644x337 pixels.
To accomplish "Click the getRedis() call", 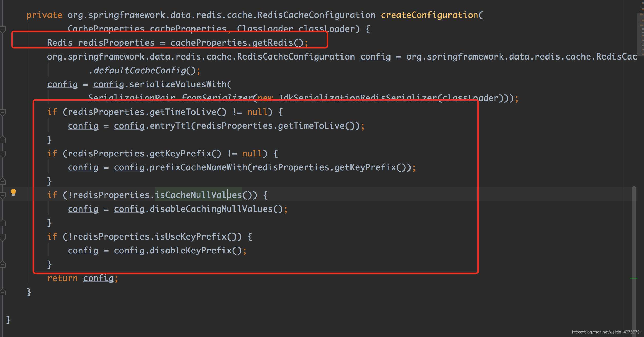I will [x=278, y=43].
